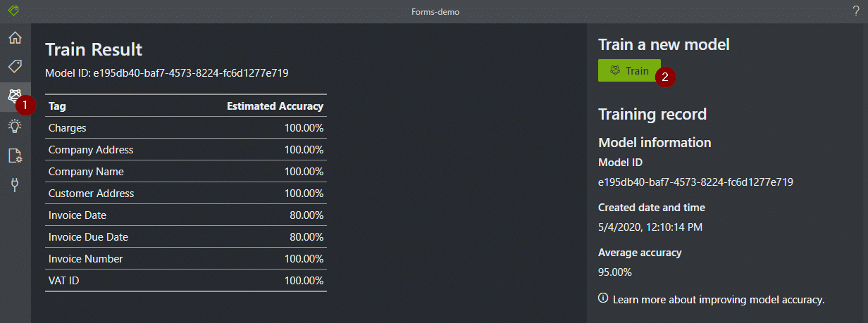Viewport: 868px width, 323px height.
Task: Select the Charges row in results table
Action: (185, 128)
